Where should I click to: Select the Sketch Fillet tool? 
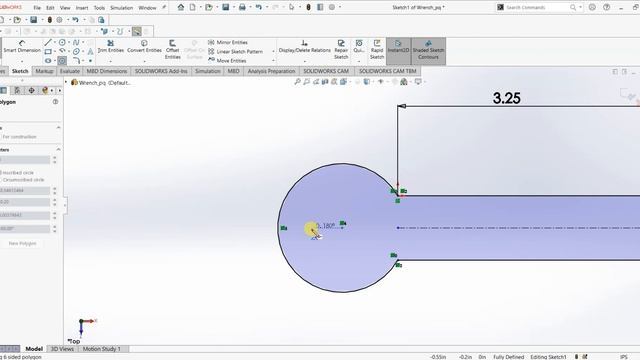pyautogui.click(x=76, y=61)
